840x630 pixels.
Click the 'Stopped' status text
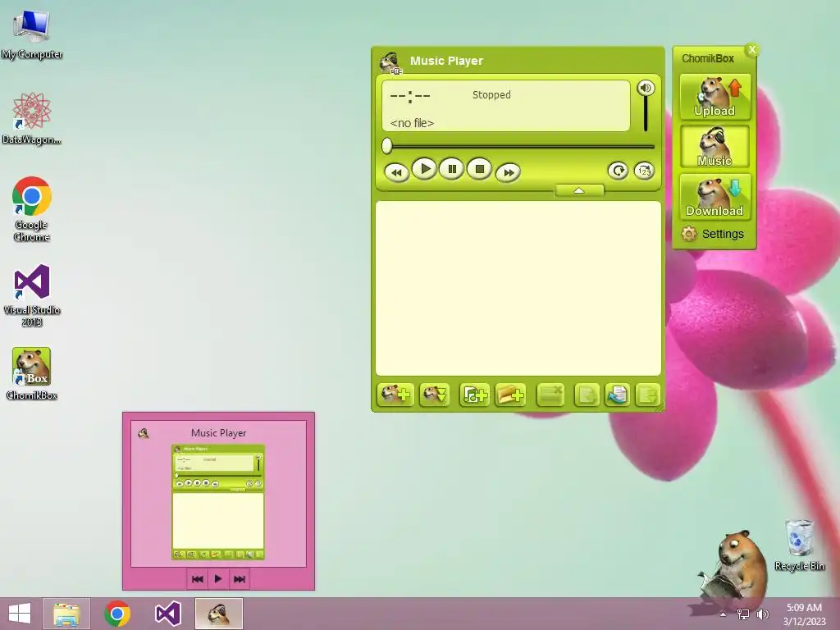tap(491, 95)
